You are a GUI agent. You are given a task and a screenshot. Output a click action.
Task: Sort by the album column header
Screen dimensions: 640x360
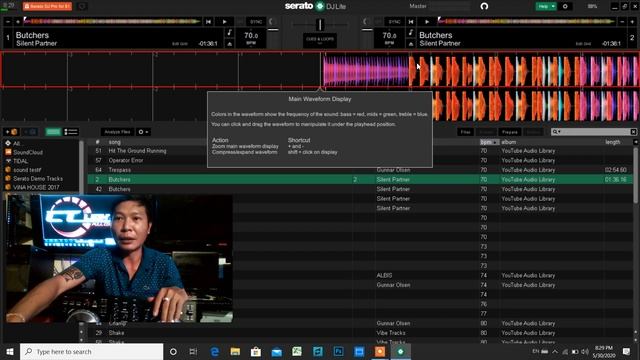pyautogui.click(x=509, y=142)
